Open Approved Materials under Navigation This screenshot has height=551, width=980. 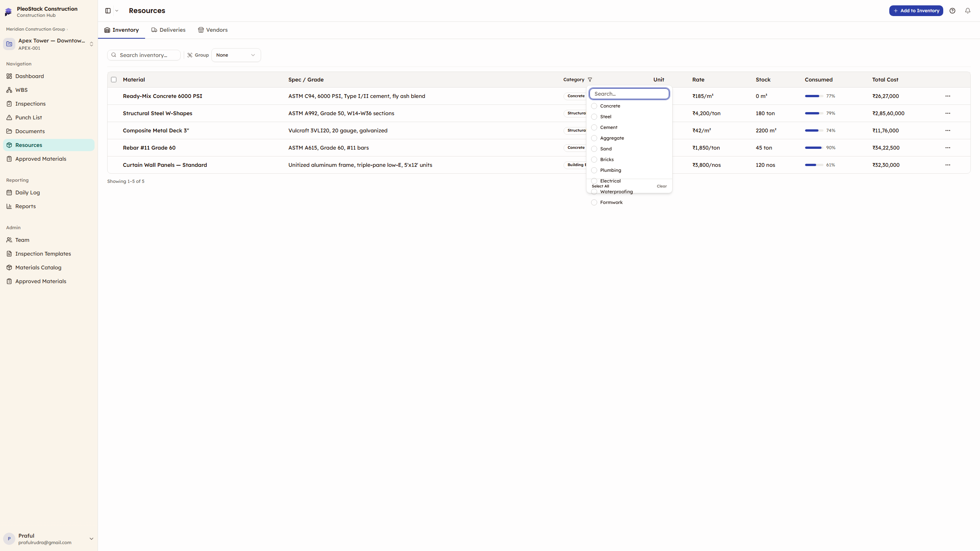pyautogui.click(x=49, y=159)
